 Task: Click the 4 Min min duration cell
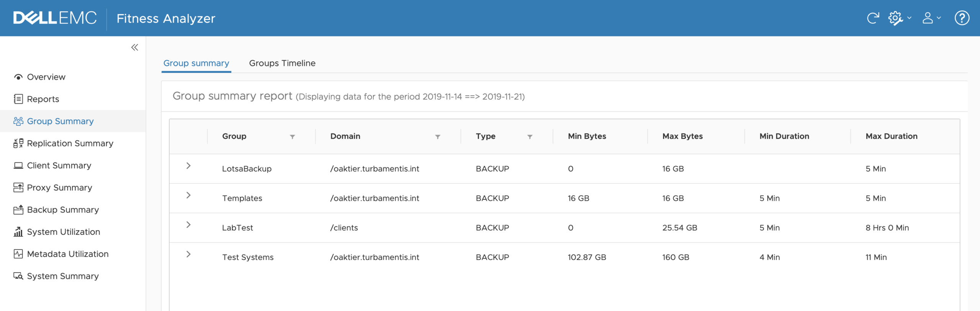coord(769,257)
